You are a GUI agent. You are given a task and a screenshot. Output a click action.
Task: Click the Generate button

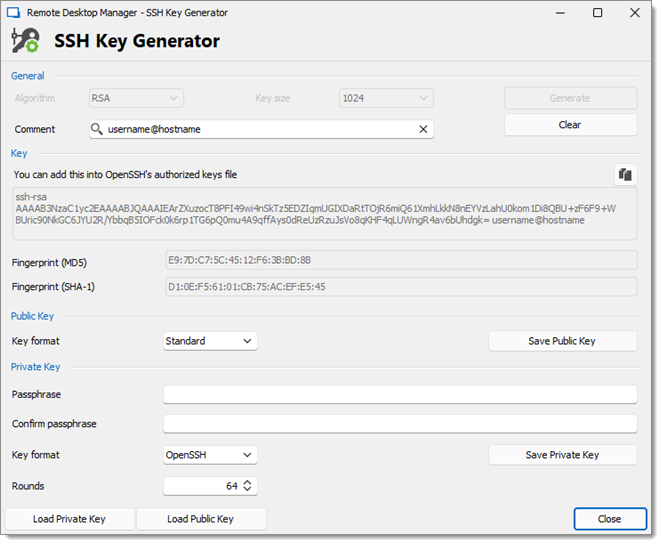point(570,98)
